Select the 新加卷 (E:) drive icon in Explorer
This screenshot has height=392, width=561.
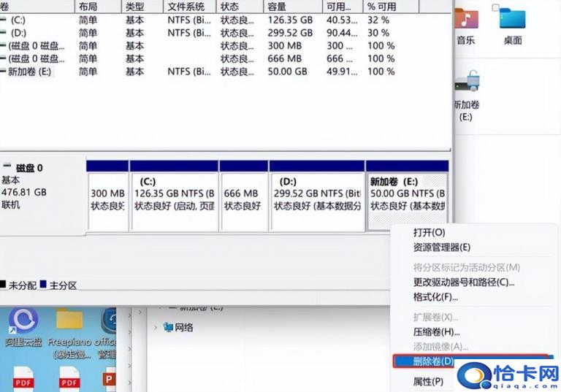point(467,80)
